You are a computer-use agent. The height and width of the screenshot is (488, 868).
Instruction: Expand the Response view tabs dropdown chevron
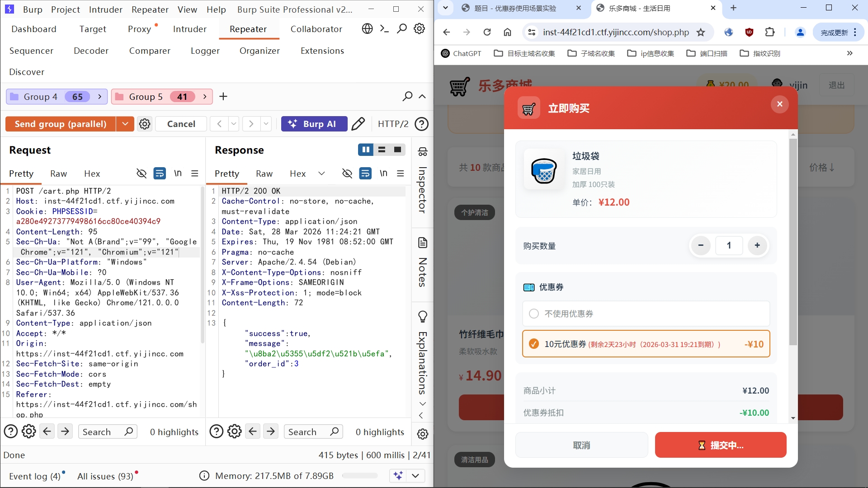[321, 174]
